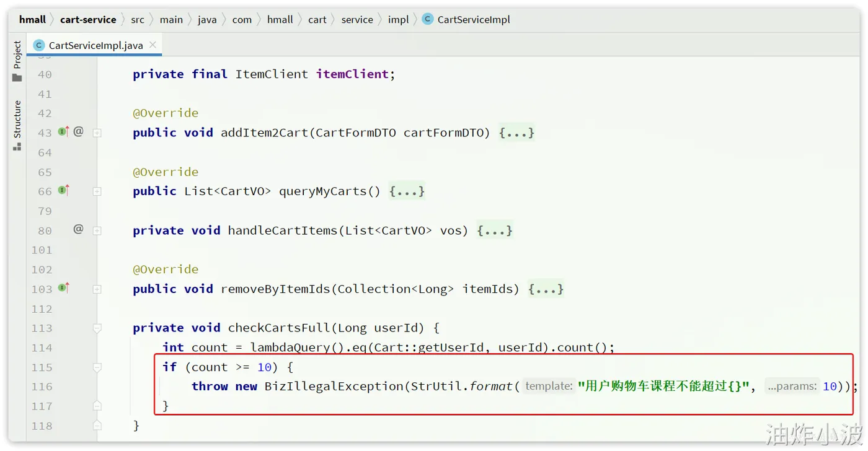Expand the folded removeByItemIds method
Screen dimensions: 868x451
[x=97, y=289]
